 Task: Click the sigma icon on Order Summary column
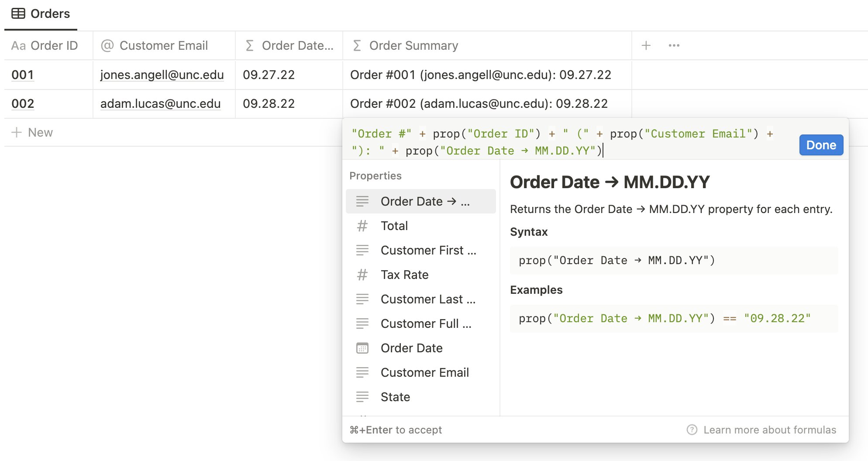357,45
